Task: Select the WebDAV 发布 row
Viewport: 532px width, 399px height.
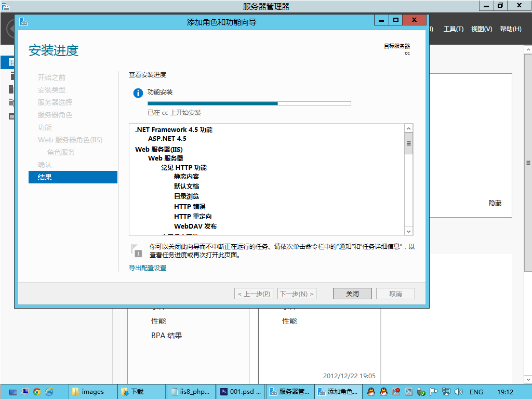Action: 195,227
